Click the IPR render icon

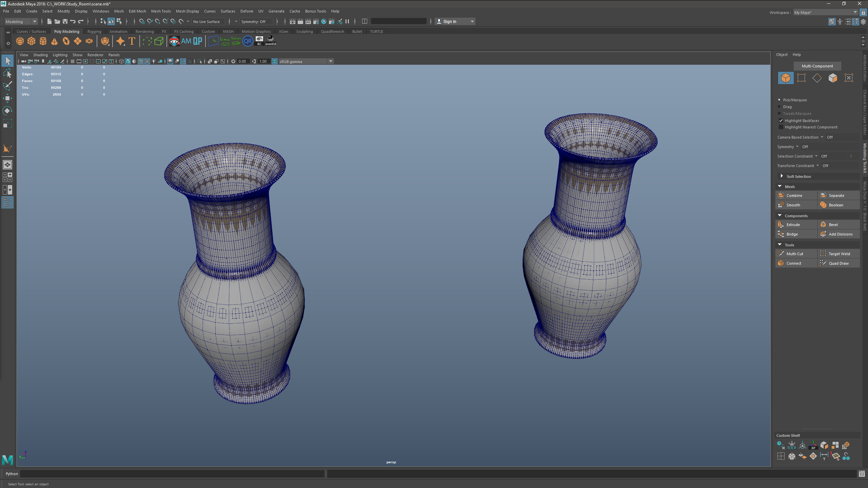point(308,21)
